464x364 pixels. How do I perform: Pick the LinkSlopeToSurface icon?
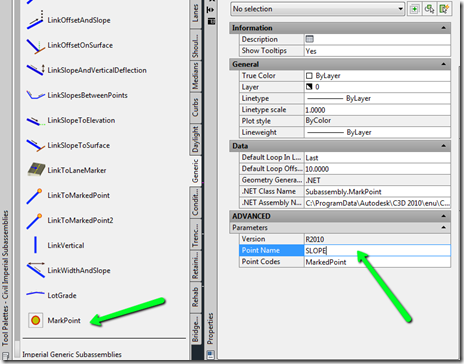tap(35, 145)
